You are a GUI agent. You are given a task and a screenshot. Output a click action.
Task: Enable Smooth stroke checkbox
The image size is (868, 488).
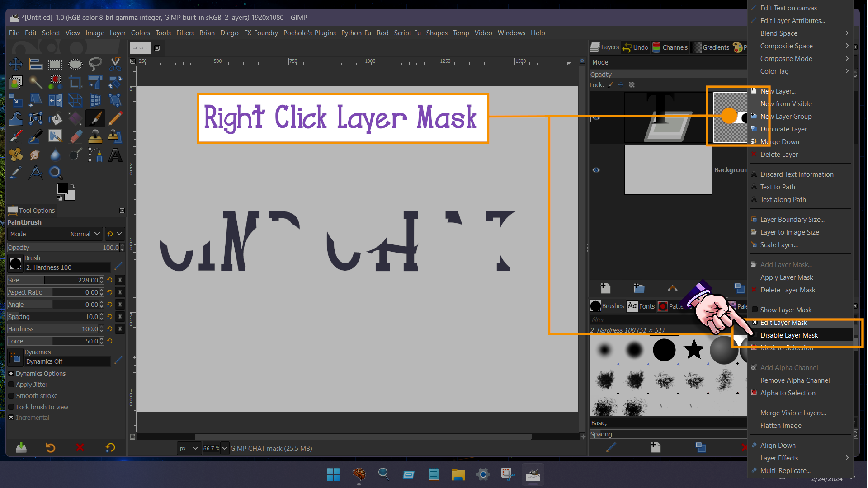pyautogui.click(x=11, y=396)
